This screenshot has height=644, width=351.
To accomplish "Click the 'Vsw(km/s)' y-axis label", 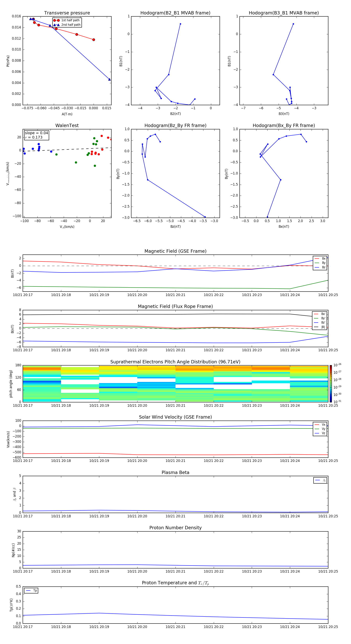I will [x=8, y=439].
